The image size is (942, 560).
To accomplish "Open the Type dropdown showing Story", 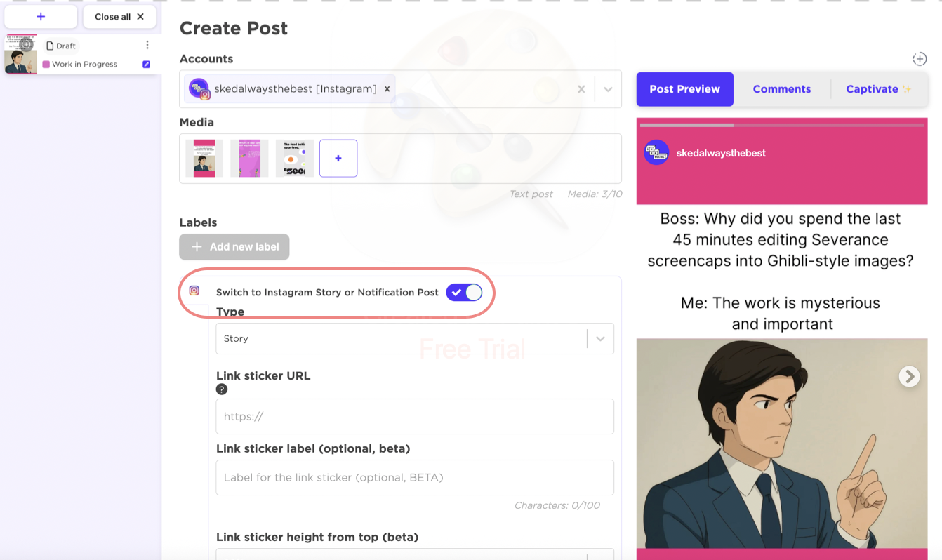I will coord(414,338).
